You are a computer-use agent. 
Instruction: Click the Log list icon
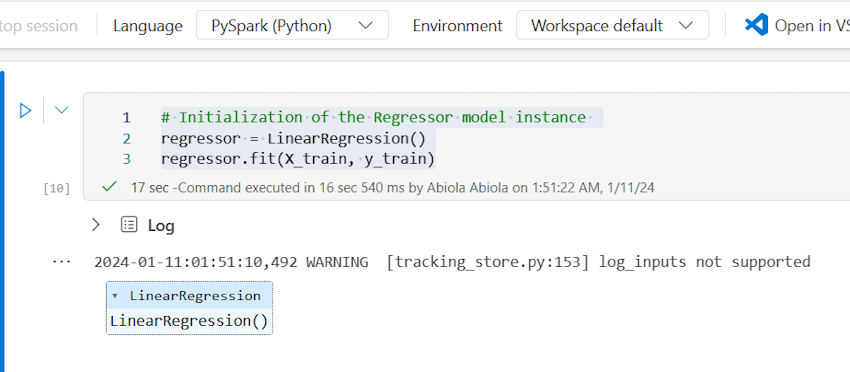[x=129, y=225]
